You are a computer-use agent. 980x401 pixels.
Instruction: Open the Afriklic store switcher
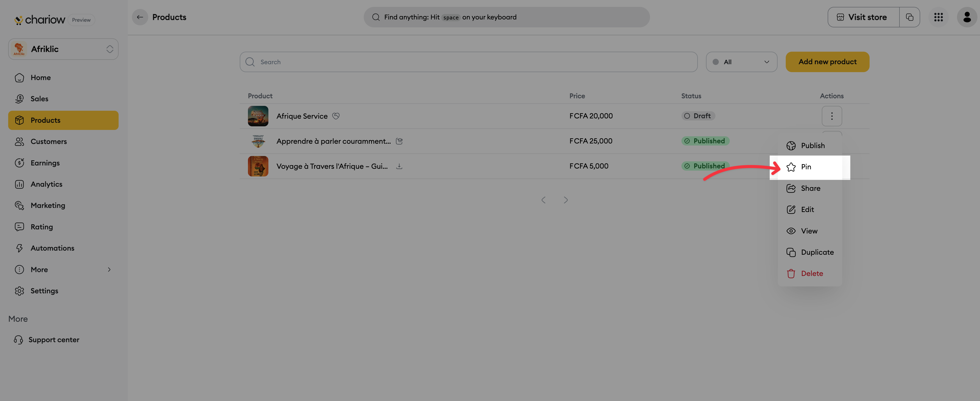click(x=63, y=49)
